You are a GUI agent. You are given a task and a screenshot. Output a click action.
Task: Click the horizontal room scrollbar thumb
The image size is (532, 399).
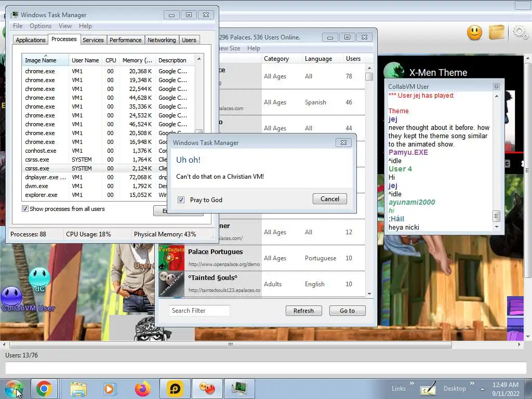[231, 345]
